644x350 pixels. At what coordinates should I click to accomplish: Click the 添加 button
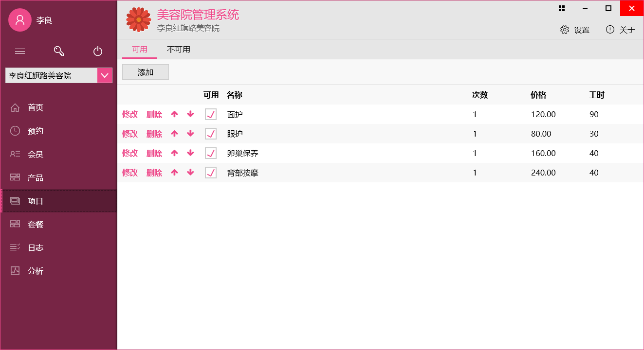(146, 72)
